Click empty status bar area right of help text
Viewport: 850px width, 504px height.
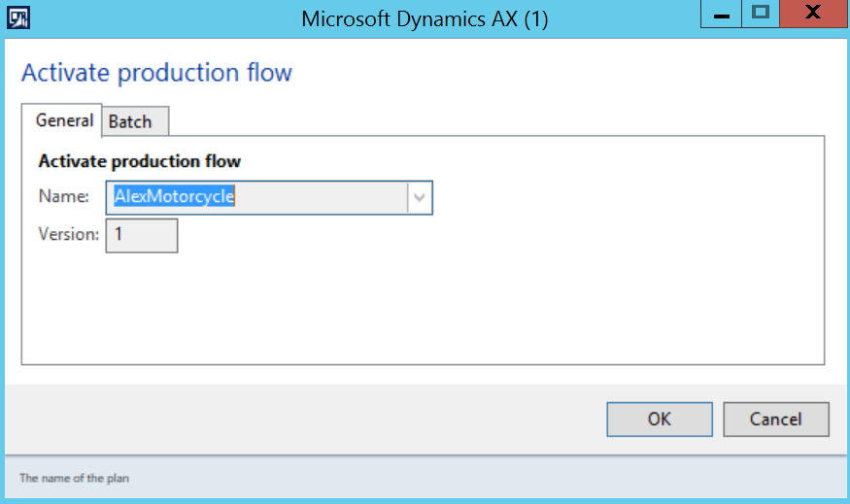tap(486, 478)
